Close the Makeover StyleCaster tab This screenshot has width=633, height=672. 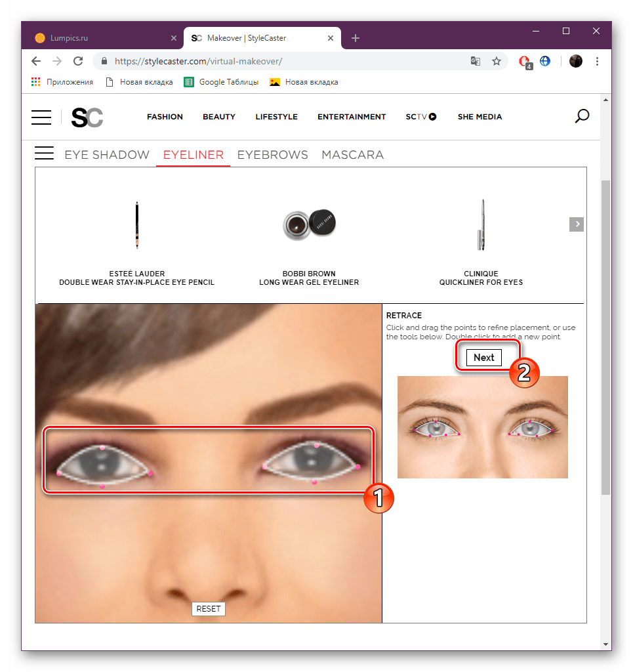[x=331, y=38]
